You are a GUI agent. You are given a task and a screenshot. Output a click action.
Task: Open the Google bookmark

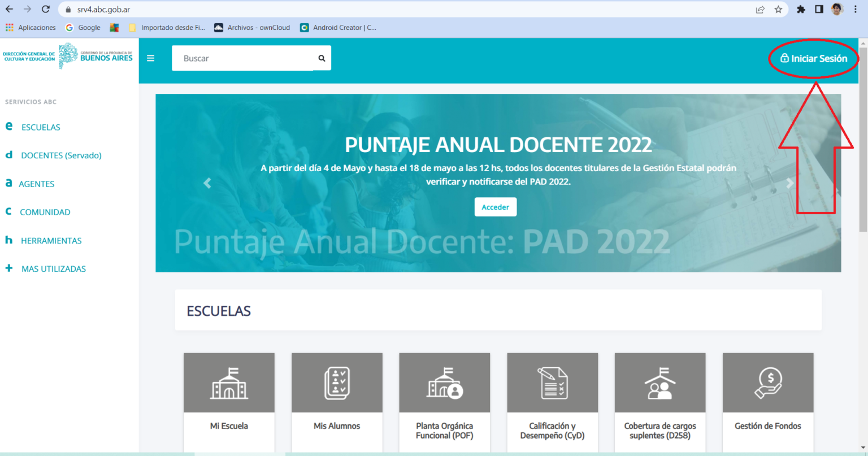tap(83, 27)
